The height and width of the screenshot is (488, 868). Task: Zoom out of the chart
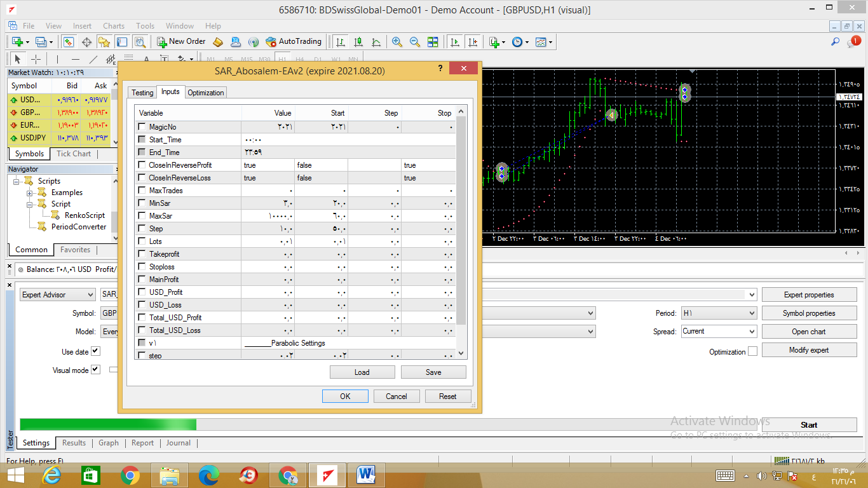(415, 42)
